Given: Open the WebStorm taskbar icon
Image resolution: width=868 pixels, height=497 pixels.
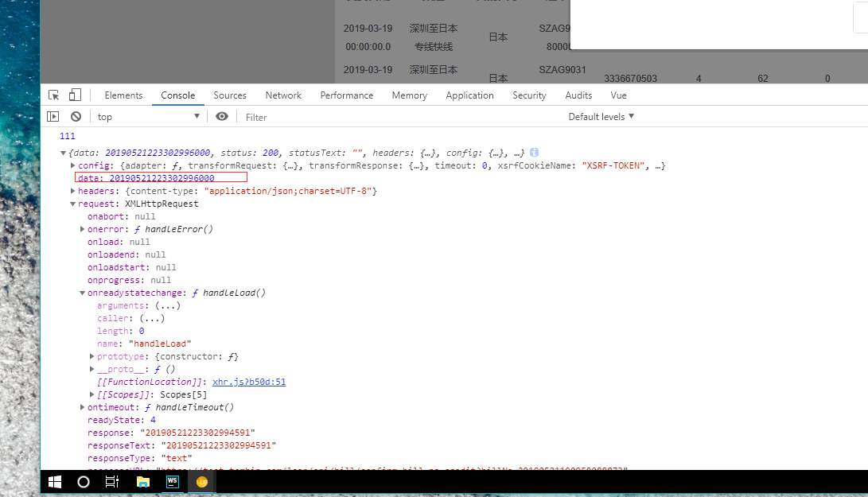Looking at the screenshot, I should point(172,482).
